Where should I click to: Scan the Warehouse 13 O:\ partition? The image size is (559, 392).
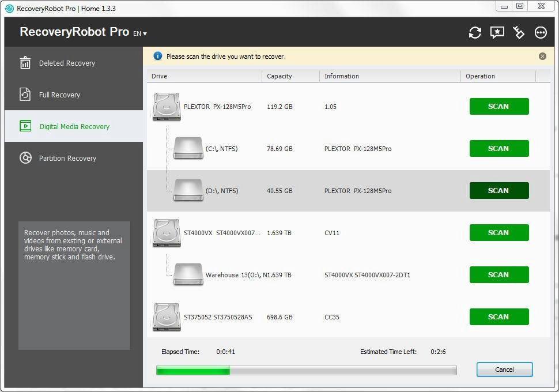point(498,274)
